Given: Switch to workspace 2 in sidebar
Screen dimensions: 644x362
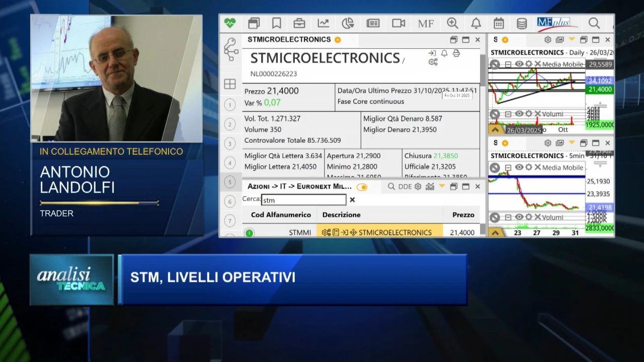Looking at the screenshot, I should [x=230, y=124].
